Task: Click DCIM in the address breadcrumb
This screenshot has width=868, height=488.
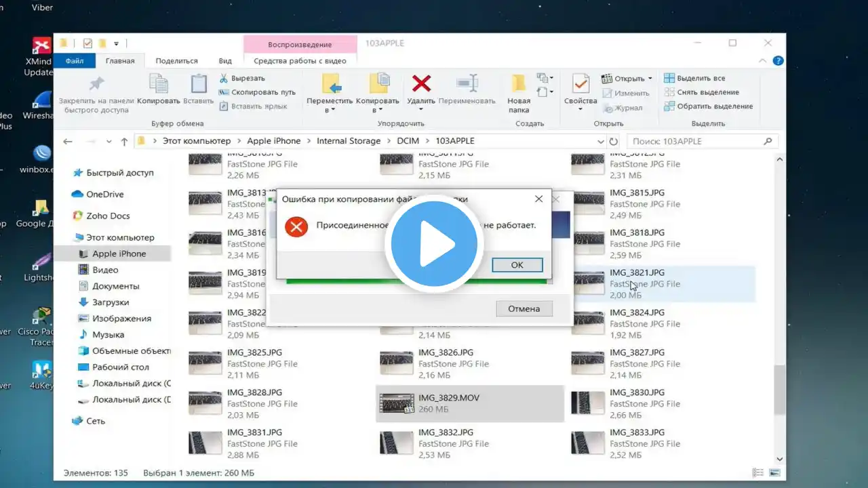Action: click(x=410, y=141)
